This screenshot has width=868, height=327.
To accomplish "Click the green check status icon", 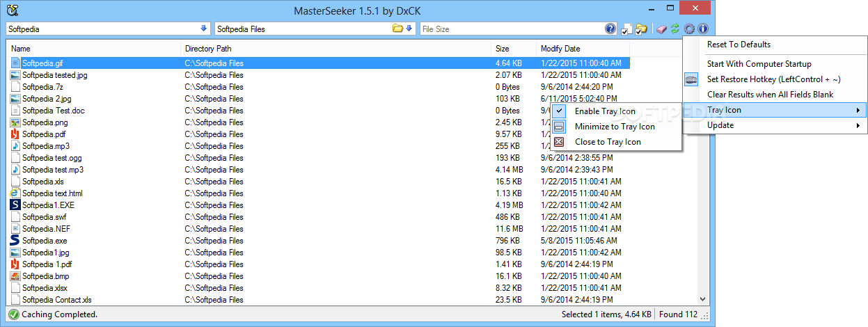I will pyautogui.click(x=13, y=314).
